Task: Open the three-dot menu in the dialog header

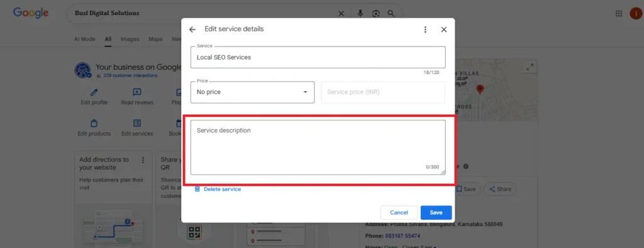Action: (x=425, y=30)
